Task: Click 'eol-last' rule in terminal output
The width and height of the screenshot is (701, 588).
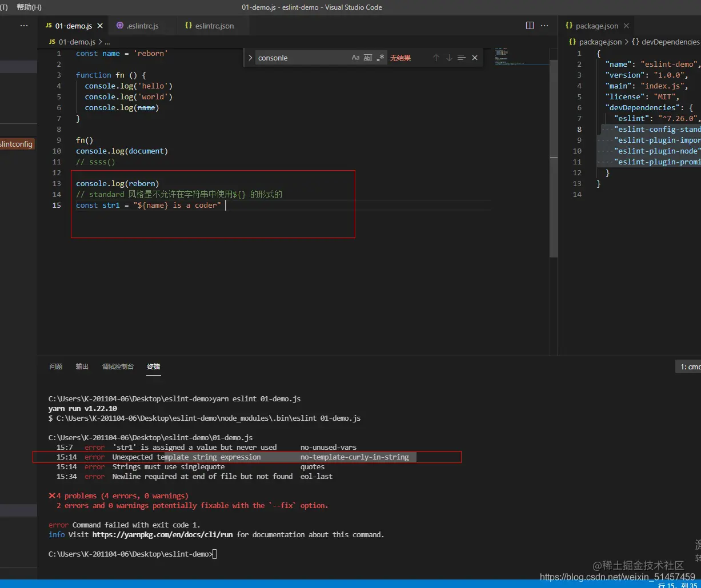Action: click(x=317, y=477)
